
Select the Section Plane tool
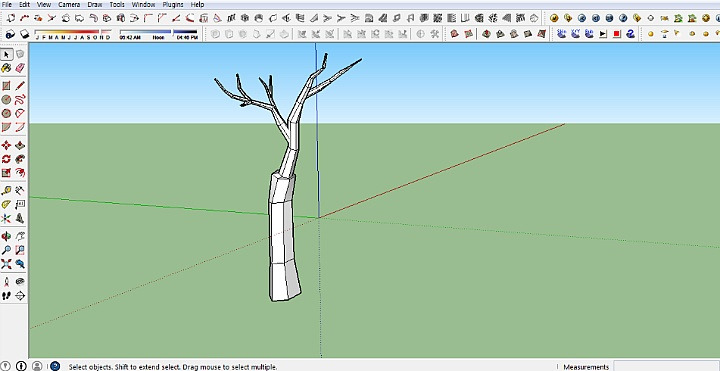pos(20,296)
